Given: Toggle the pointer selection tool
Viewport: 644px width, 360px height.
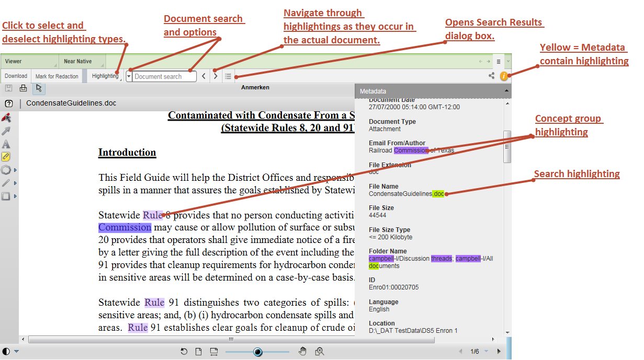Looking at the screenshot, I should [39, 88].
